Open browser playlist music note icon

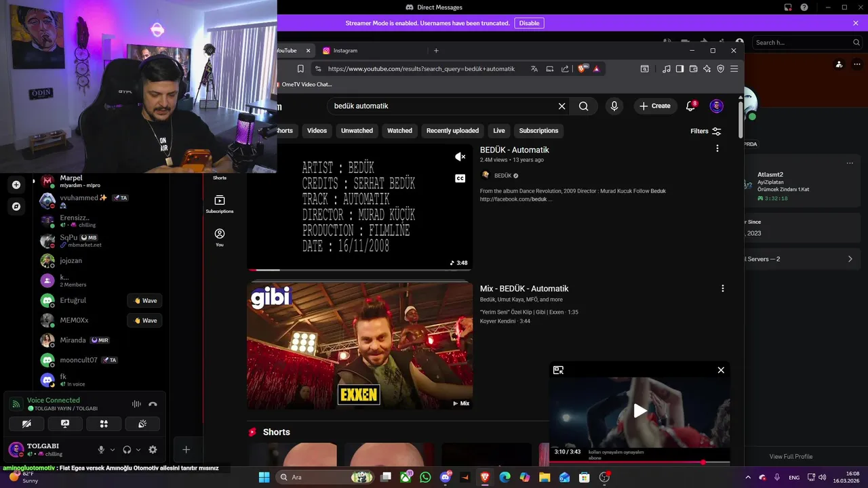(666, 68)
